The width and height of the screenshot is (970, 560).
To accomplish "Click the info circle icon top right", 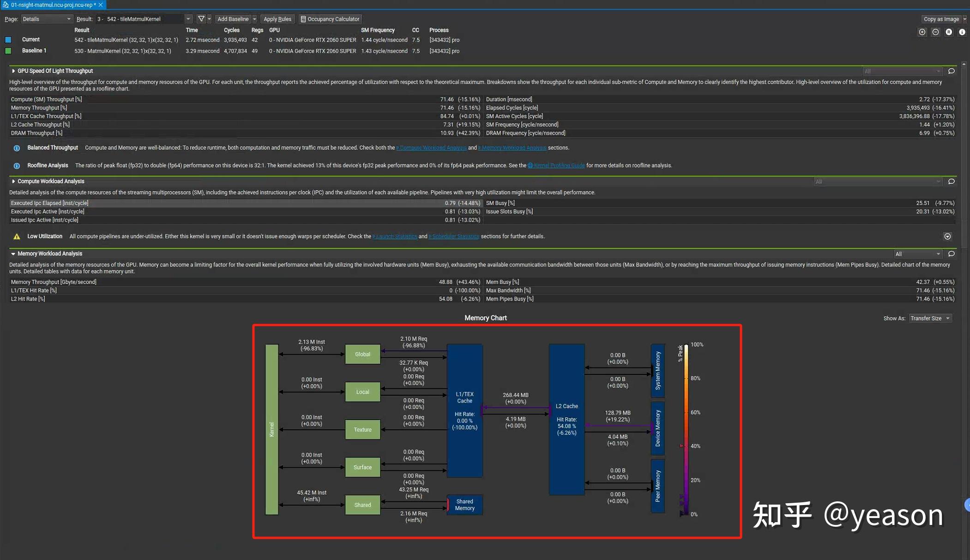I will tap(962, 32).
